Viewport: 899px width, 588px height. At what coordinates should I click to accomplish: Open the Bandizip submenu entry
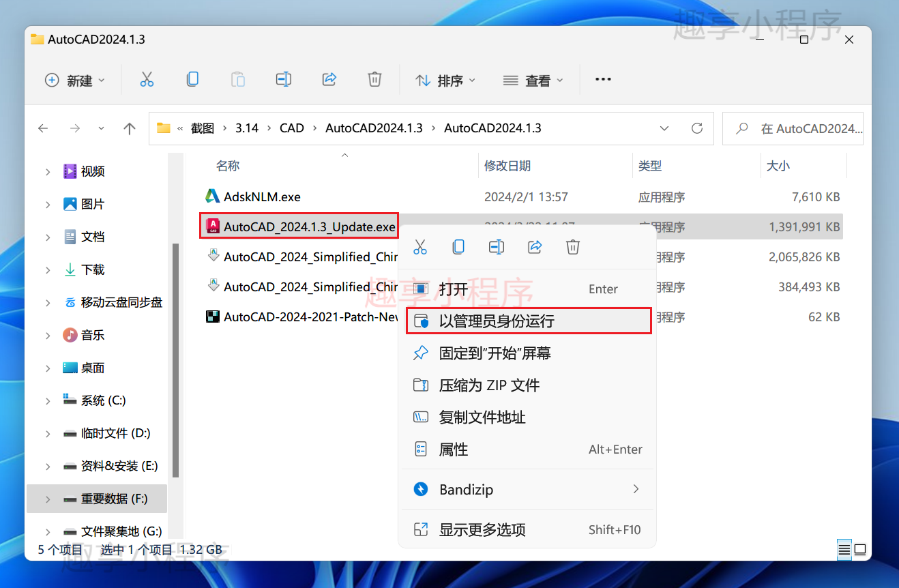pos(527,489)
